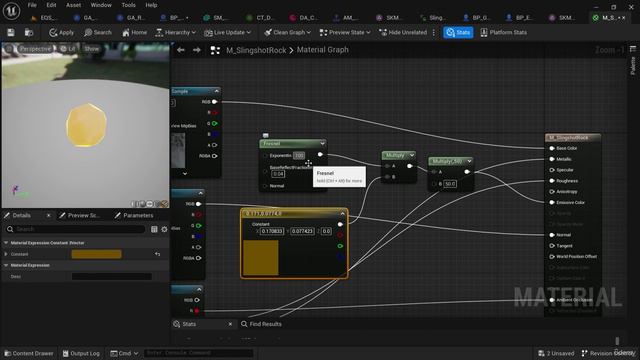Open the viewport options menu
Screen dimensions: 640x360
click(x=9, y=49)
